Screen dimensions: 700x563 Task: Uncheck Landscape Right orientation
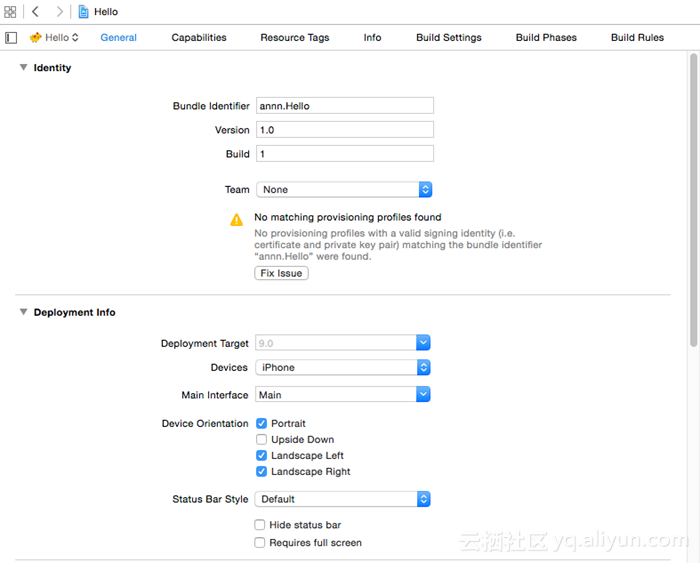pyautogui.click(x=262, y=471)
